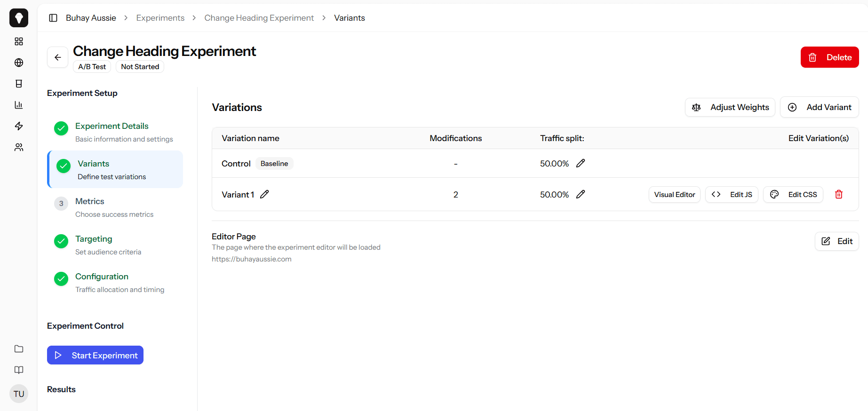Image resolution: width=868 pixels, height=411 pixels.
Task: Click the https://buhayaussie.com URL text
Action: (x=252, y=259)
